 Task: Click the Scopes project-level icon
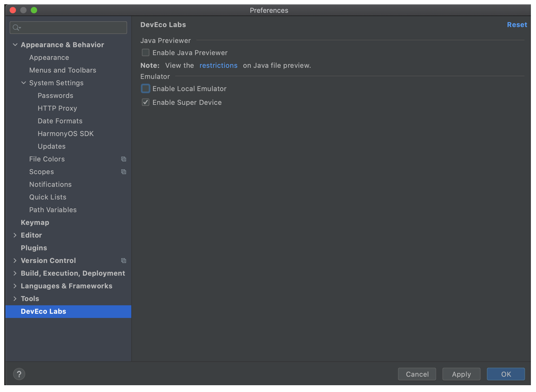pyautogui.click(x=124, y=172)
